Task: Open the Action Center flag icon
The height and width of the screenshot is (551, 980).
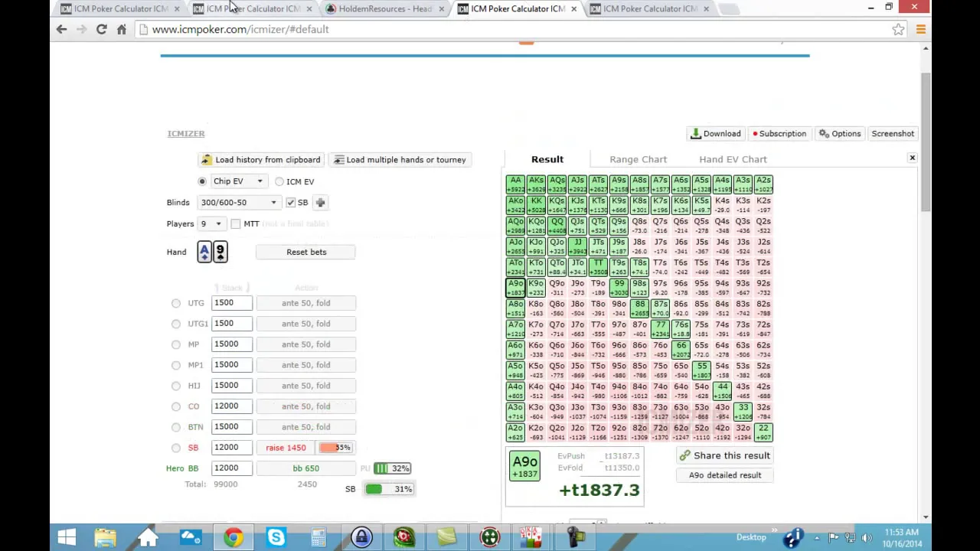Action: [x=833, y=537]
